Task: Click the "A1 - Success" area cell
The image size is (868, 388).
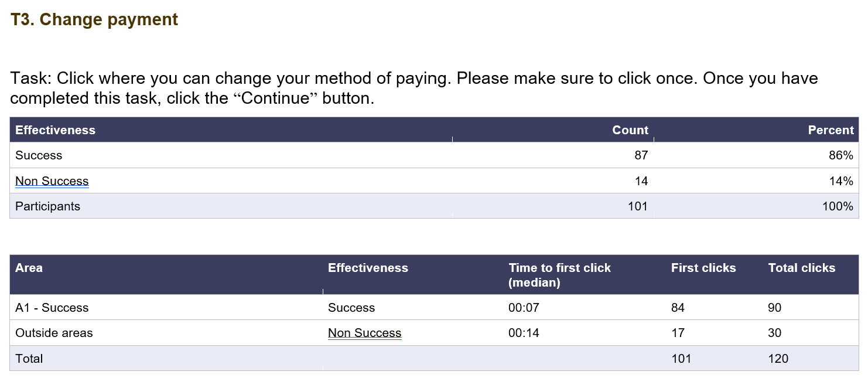Action: click(52, 308)
